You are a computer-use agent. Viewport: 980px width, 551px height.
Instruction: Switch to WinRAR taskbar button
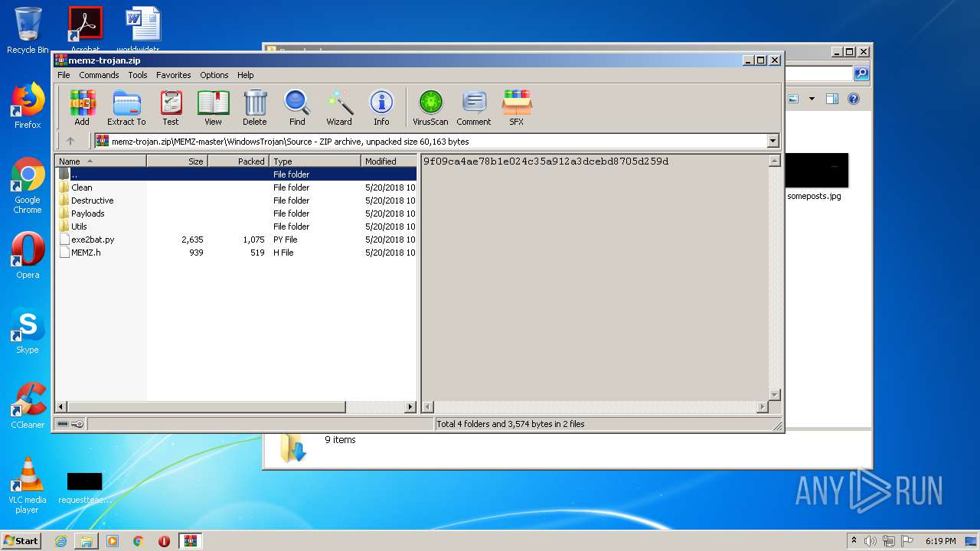coord(190,541)
